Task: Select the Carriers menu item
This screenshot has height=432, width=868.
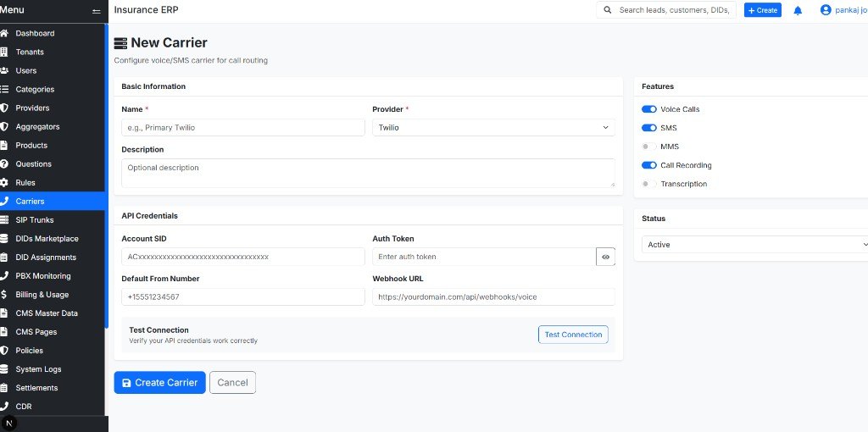Action: tap(52, 201)
